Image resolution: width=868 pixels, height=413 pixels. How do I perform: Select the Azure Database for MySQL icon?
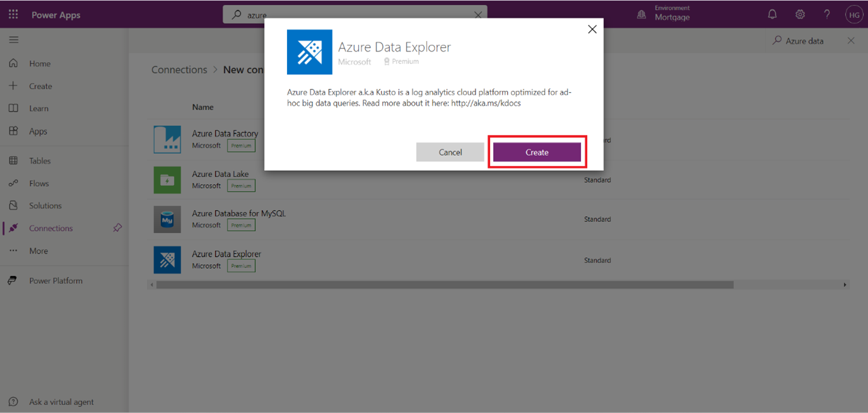167,219
